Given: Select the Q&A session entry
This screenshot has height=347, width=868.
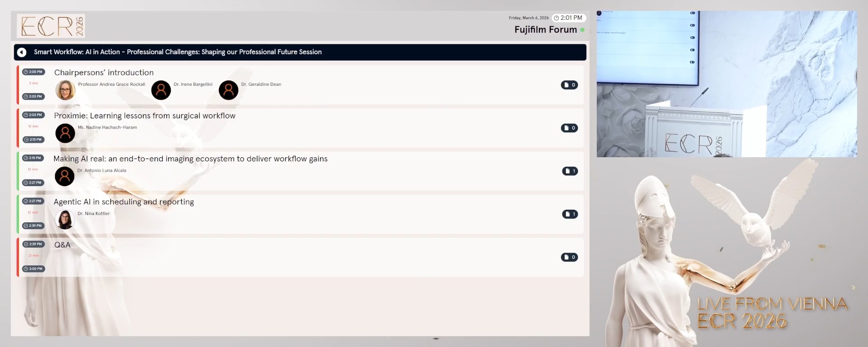Looking at the screenshot, I should 62,245.
